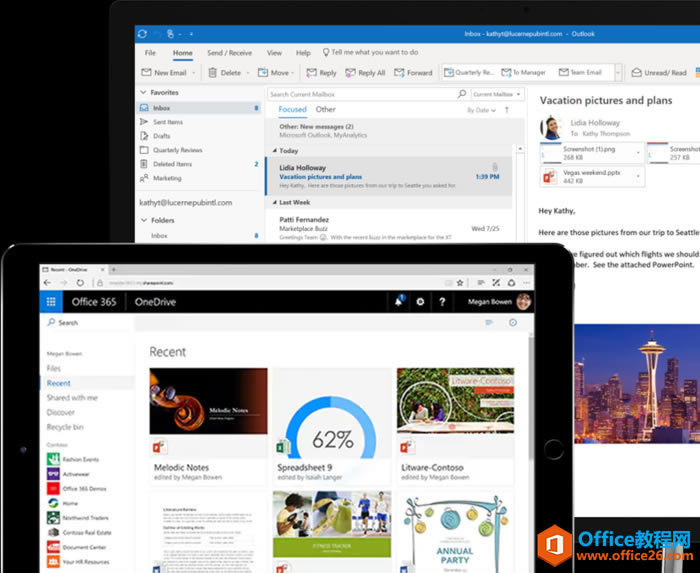Click the Search Current Mailbox field
700x573 pixels.
pos(365,94)
